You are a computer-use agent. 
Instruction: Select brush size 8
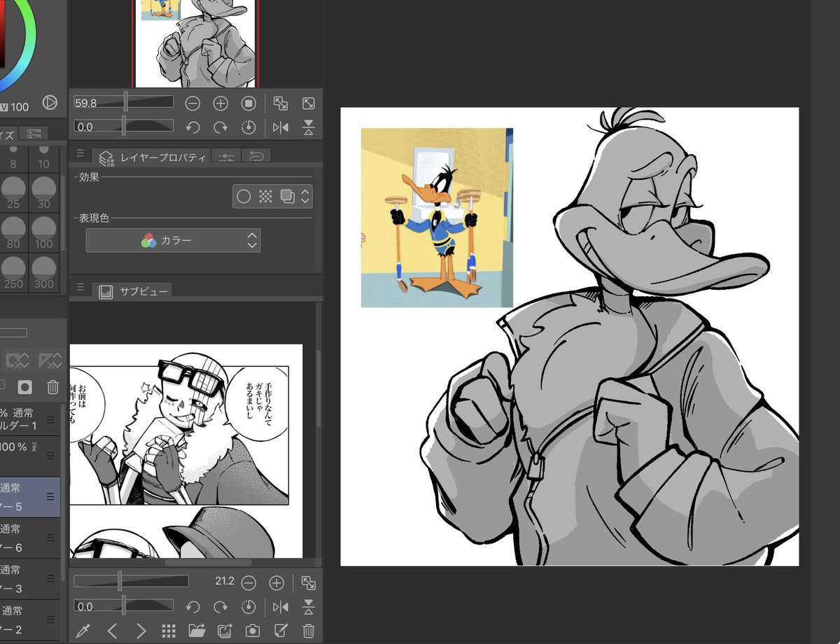pyautogui.click(x=13, y=160)
